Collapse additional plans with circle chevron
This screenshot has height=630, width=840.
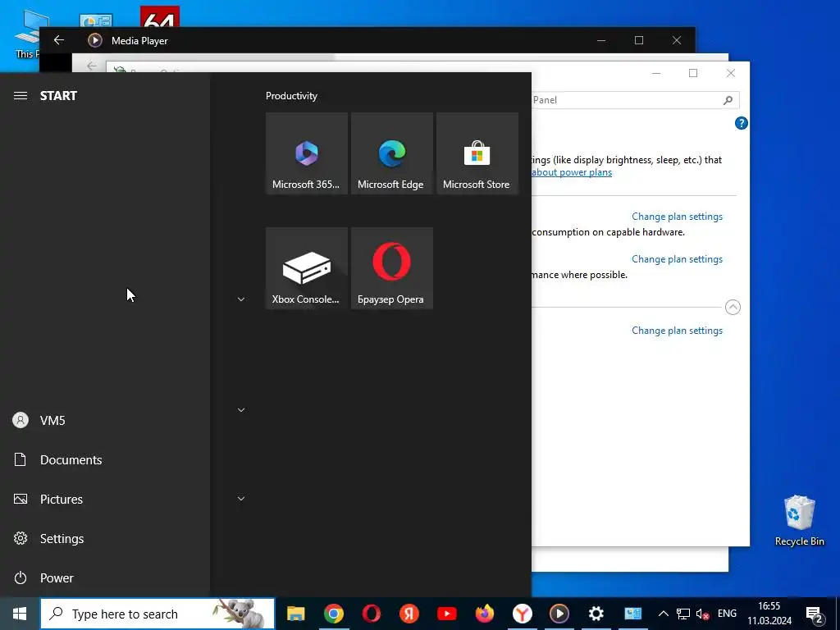(x=733, y=307)
